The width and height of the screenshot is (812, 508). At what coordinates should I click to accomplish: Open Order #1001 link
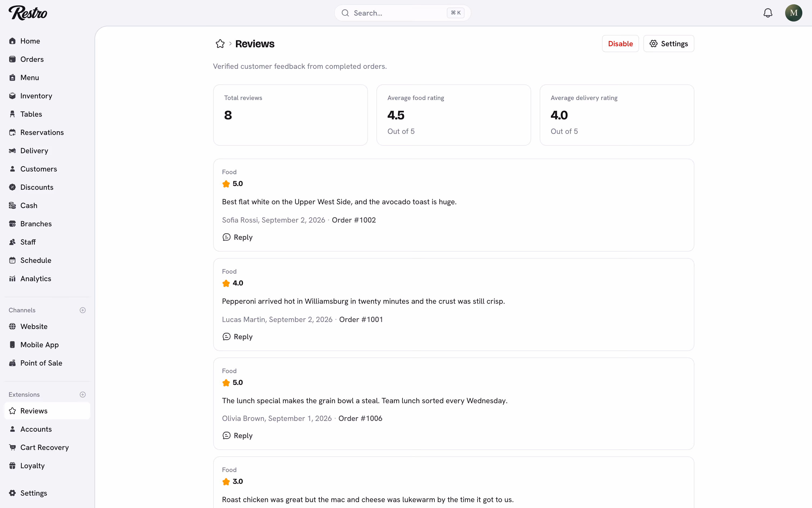[x=361, y=320]
